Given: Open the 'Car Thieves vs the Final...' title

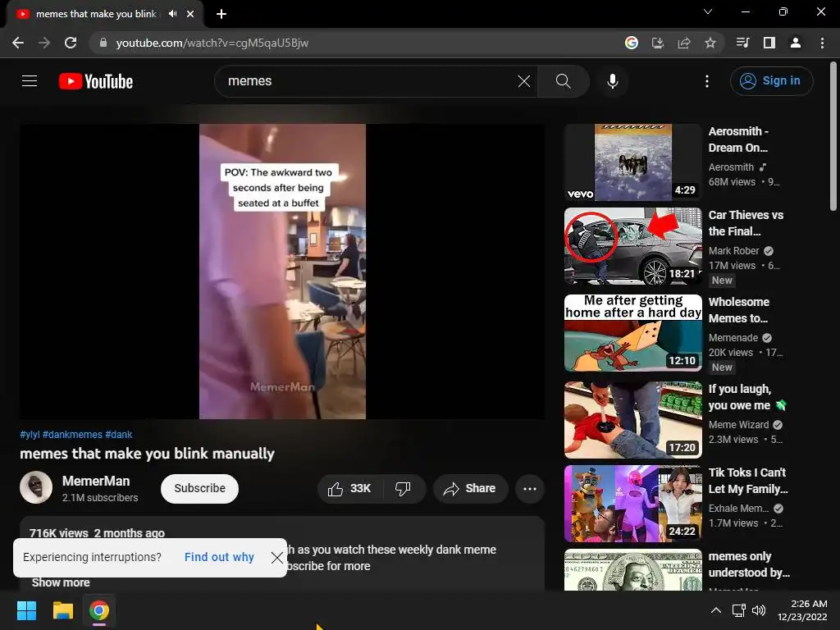Looking at the screenshot, I should coord(746,223).
